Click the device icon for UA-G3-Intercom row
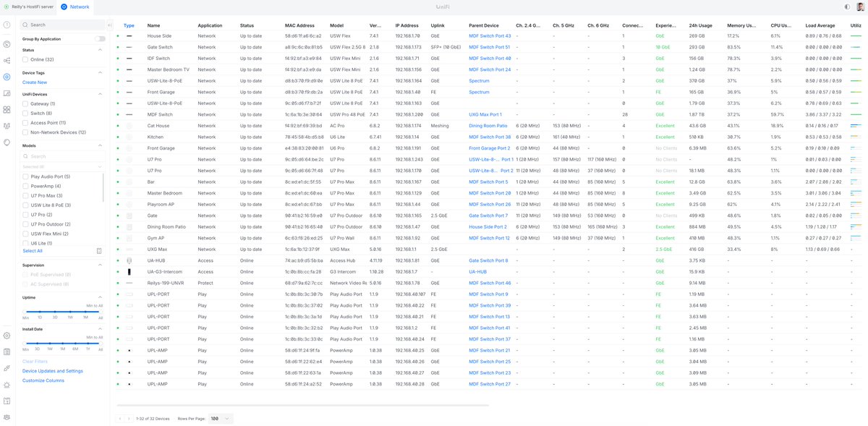The image size is (868, 426). pyautogui.click(x=129, y=271)
